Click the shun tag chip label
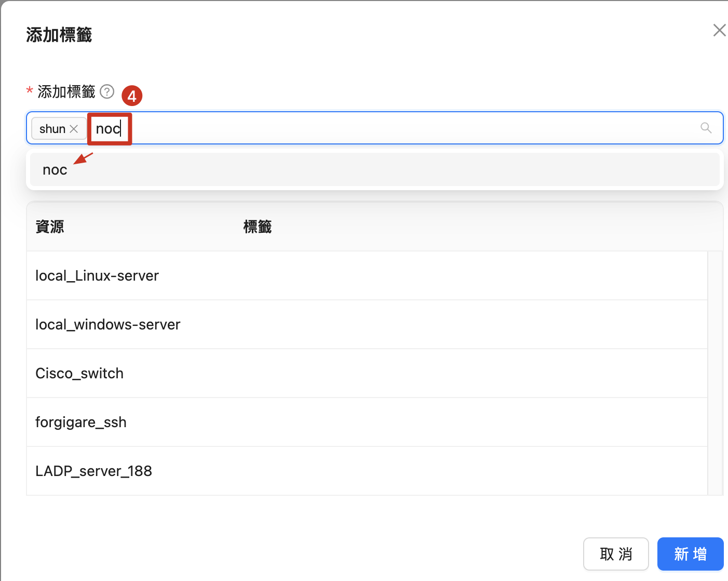 pos(52,129)
